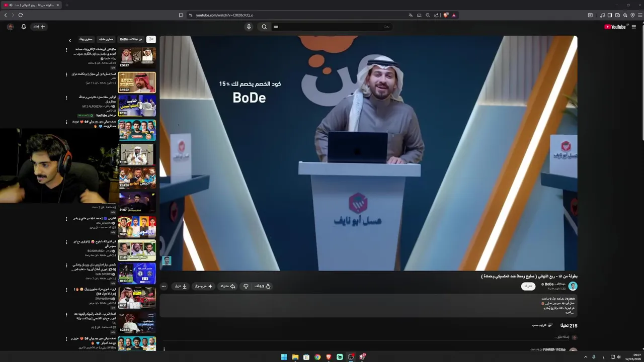Focus the YouTube search input field
This screenshot has height=362, width=644.
[332, 27]
